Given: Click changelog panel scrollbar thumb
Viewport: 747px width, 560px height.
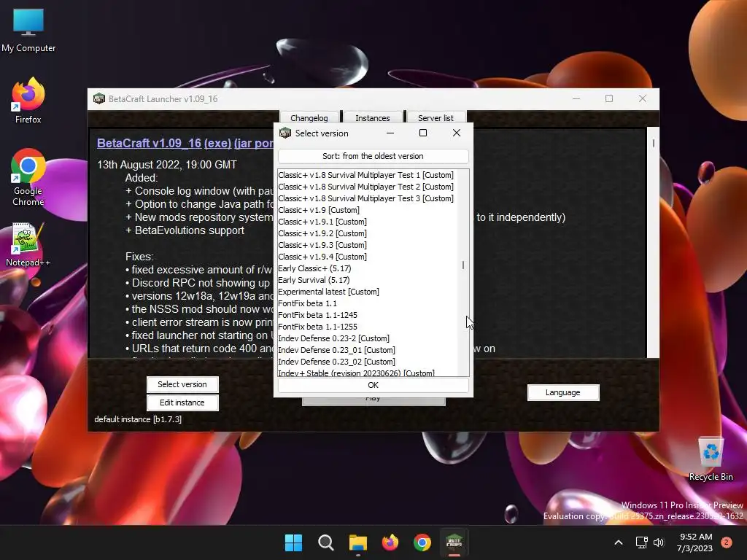Looking at the screenshot, I should point(653,143).
